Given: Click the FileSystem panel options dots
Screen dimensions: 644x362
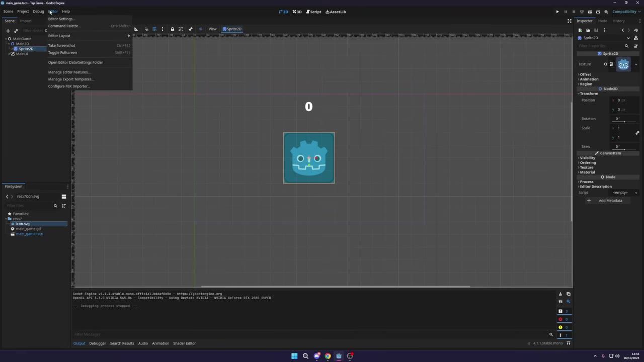Looking at the screenshot, I should coord(68,187).
